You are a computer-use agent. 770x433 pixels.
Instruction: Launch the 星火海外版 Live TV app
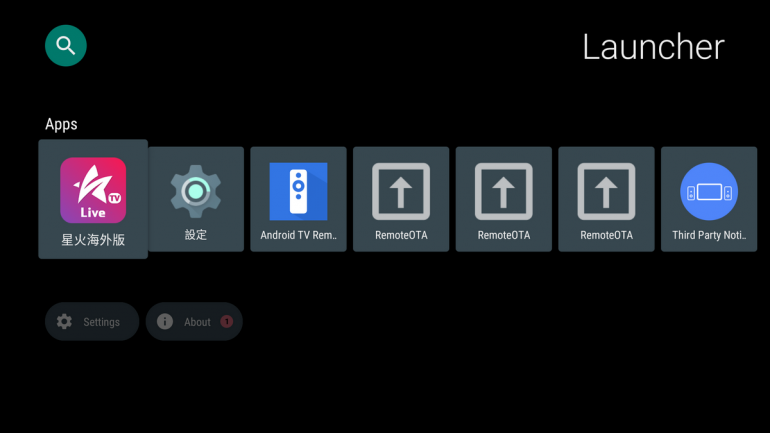point(93,199)
